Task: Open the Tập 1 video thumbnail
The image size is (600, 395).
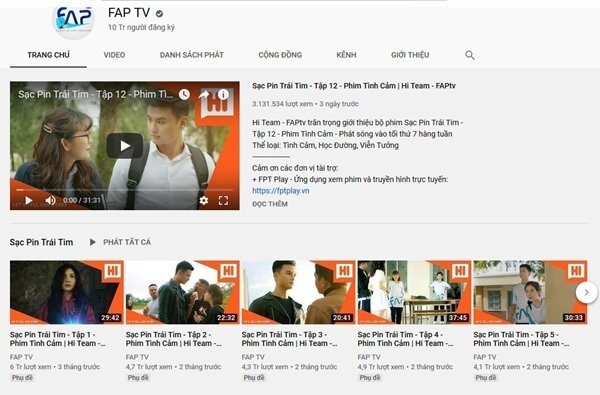Action: [67, 292]
